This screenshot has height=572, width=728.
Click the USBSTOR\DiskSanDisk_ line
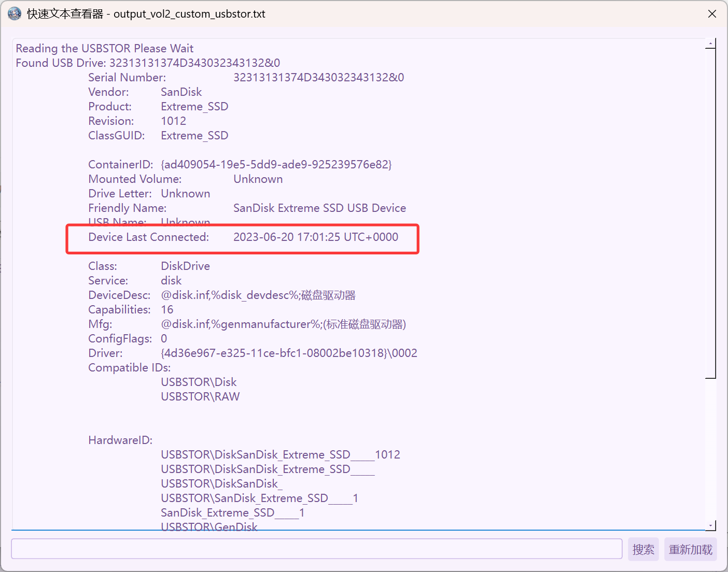point(222,483)
